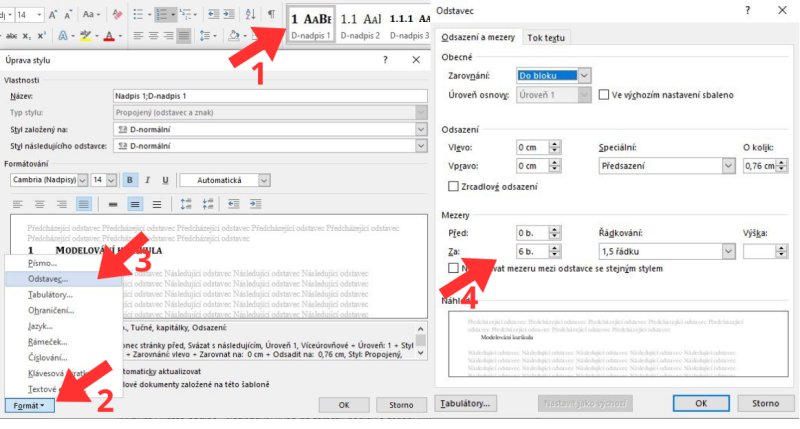Click Storno in the Úprava stylu dialog

[x=401, y=405]
